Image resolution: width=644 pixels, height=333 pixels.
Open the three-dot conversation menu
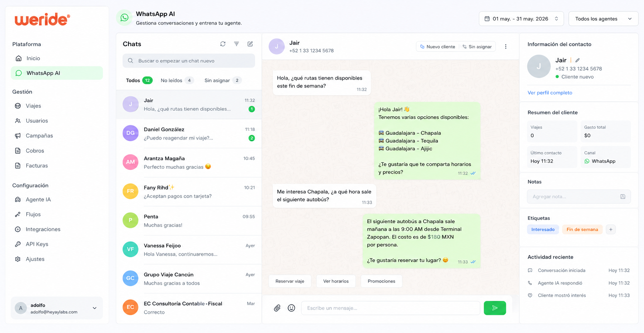506,47
